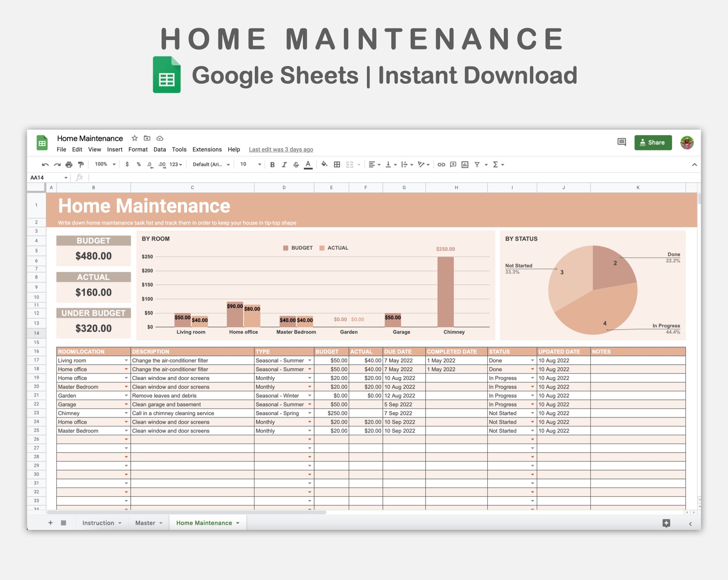Open the fill color bucket
Screen dimensions: 728x580
click(x=324, y=164)
